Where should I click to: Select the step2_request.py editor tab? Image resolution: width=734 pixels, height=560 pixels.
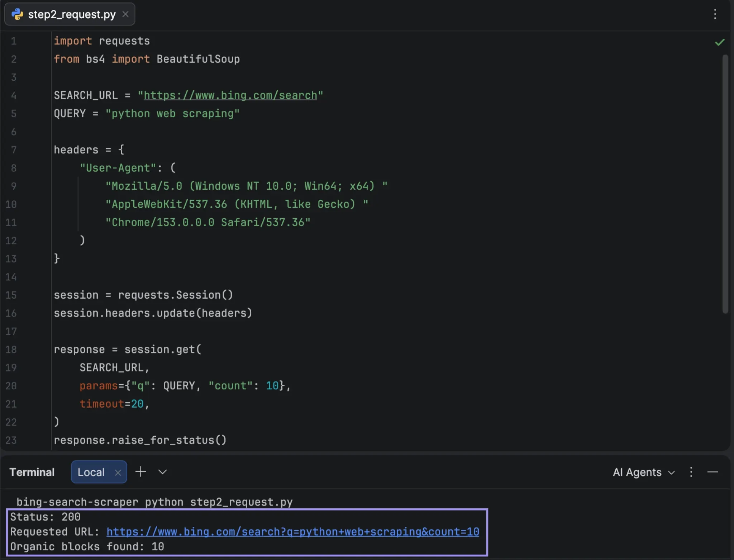pos(70,14)
